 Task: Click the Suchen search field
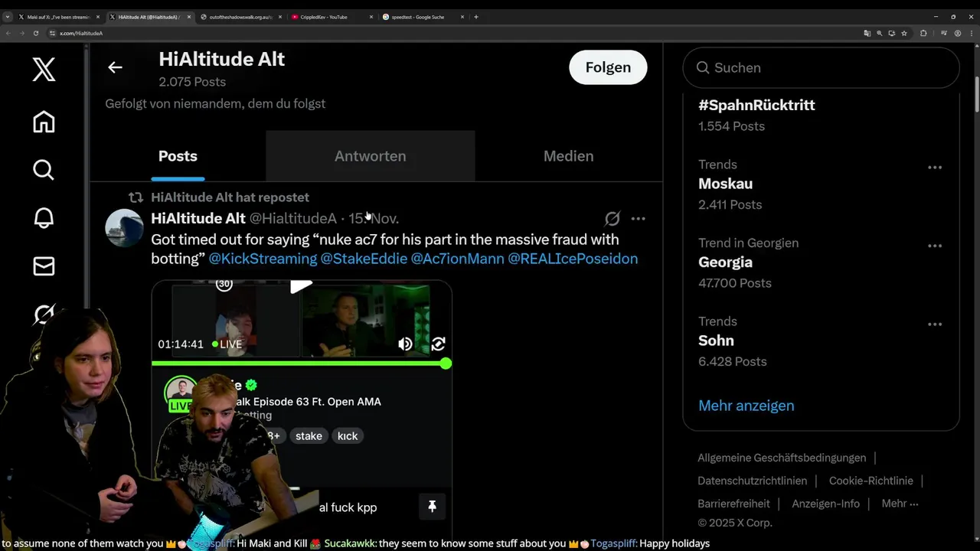[x=821, y=67]
